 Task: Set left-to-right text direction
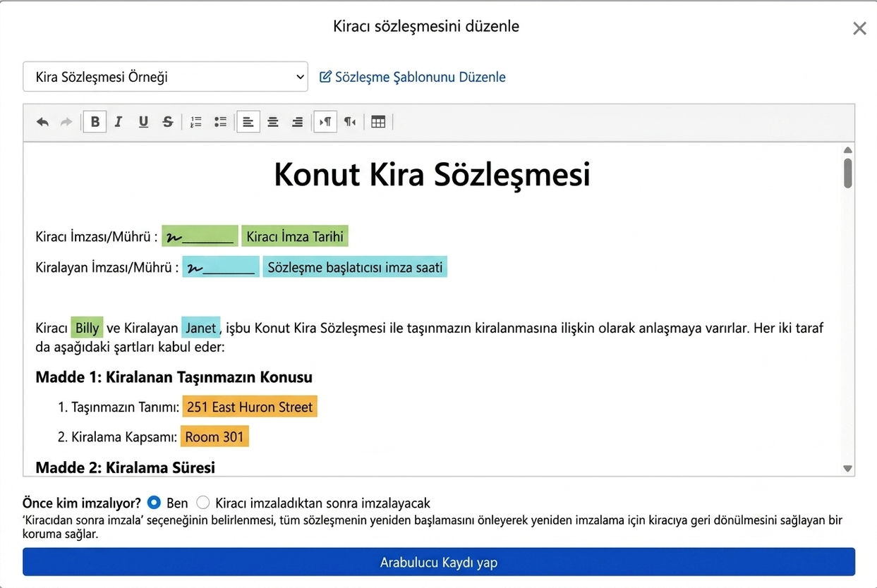coord(325,122)
